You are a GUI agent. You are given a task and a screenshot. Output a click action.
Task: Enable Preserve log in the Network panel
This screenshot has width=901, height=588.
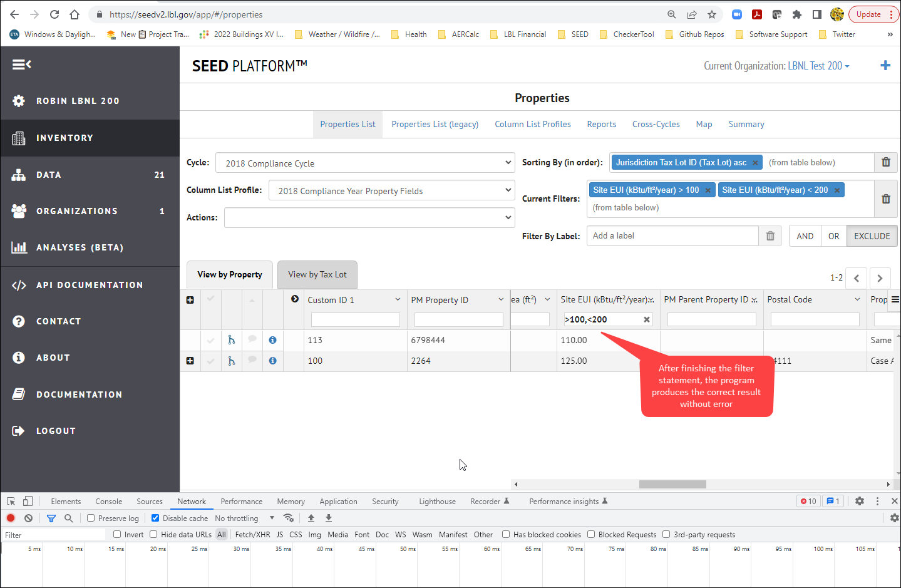[90, 518]
